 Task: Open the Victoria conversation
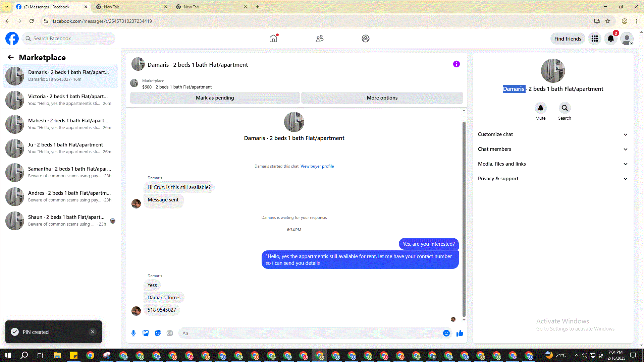click(x=60, y=100)
